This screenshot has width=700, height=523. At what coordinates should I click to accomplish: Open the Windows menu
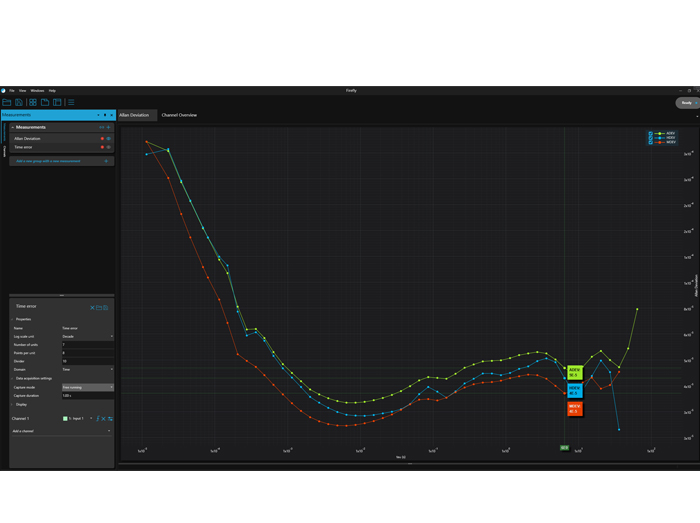pyautogui.click(x=37, y=91)
